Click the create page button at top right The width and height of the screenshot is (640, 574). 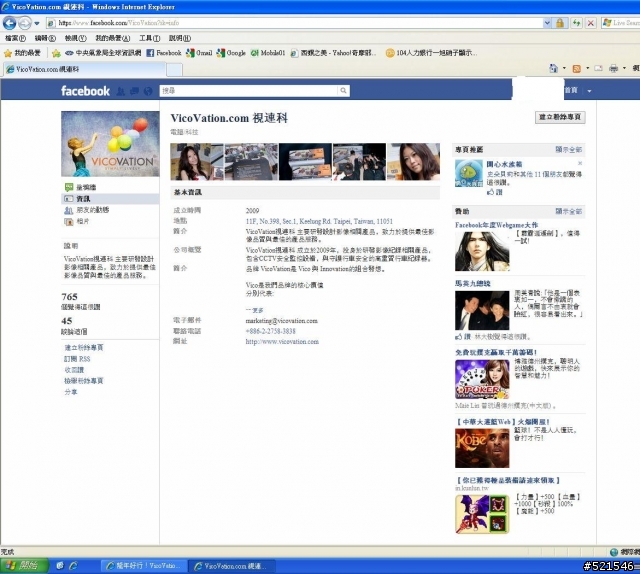click(560, 117)
